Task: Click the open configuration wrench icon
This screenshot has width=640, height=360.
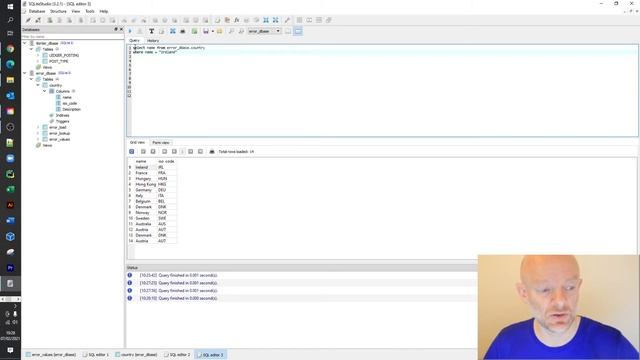Action: pos(287,20)
